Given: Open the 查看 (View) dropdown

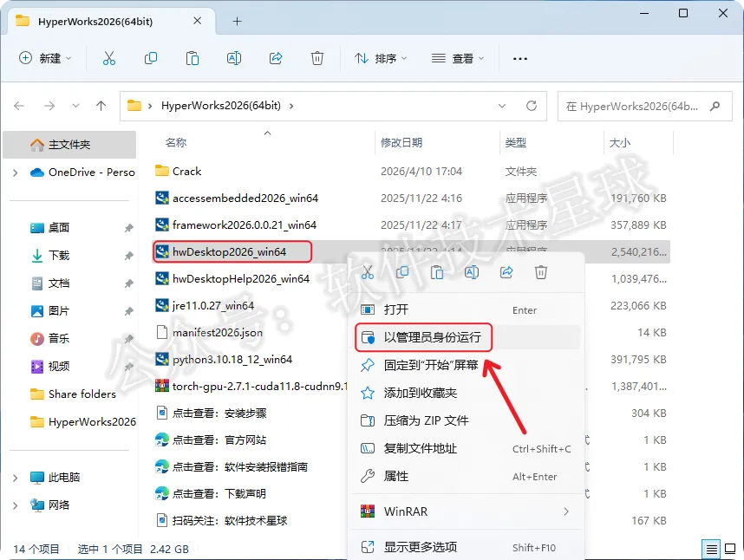Looking at the screenshot, I should point(458,58).
